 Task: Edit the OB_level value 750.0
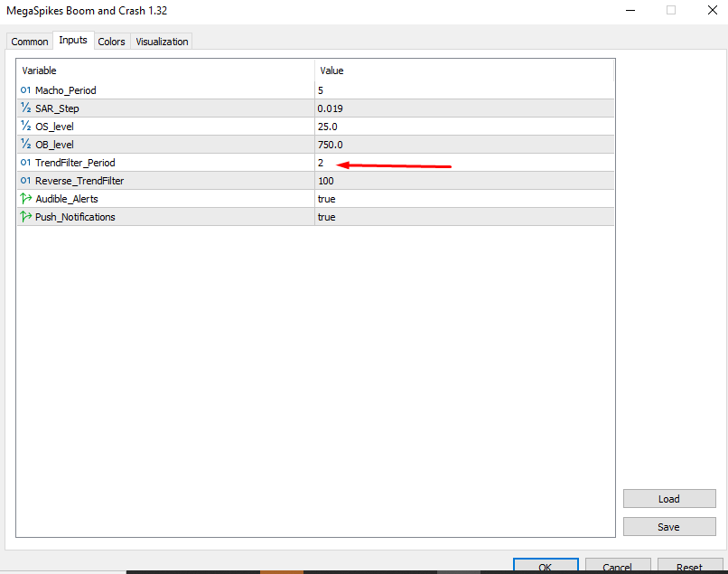pyautogui.click(x=464, y=145)
